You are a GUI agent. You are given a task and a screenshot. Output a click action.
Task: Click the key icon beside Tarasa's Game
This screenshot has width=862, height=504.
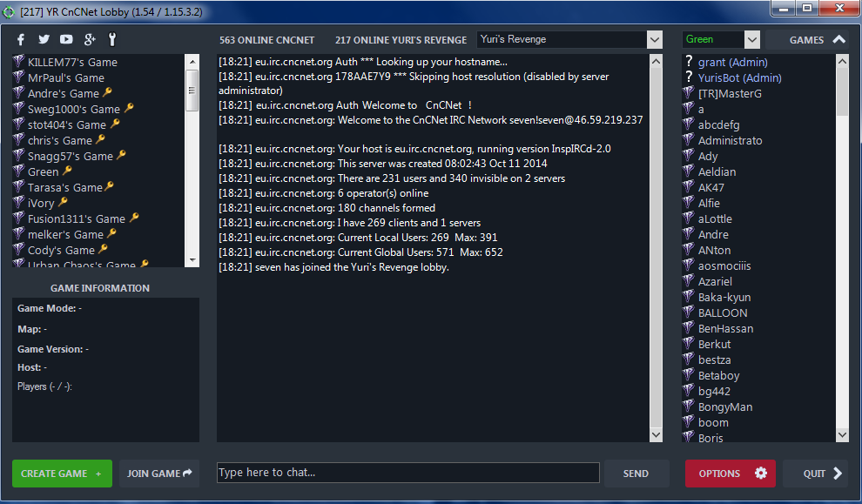109,186
